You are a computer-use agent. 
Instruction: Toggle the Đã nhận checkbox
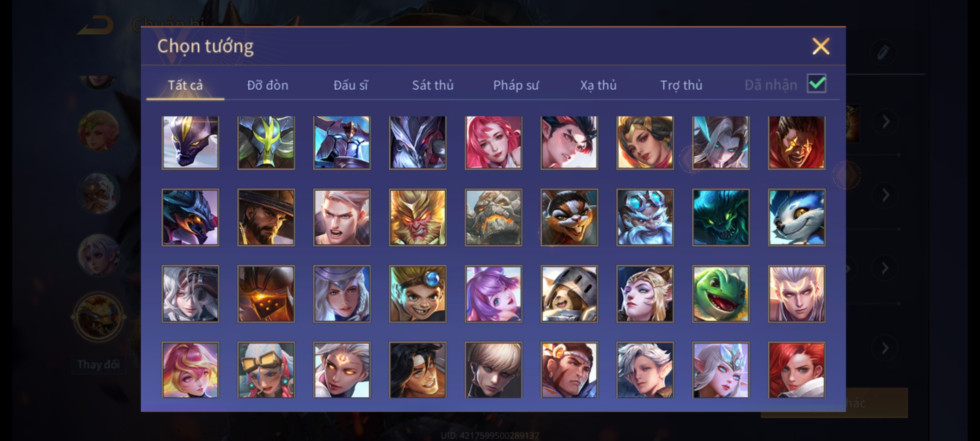(817, 84)
